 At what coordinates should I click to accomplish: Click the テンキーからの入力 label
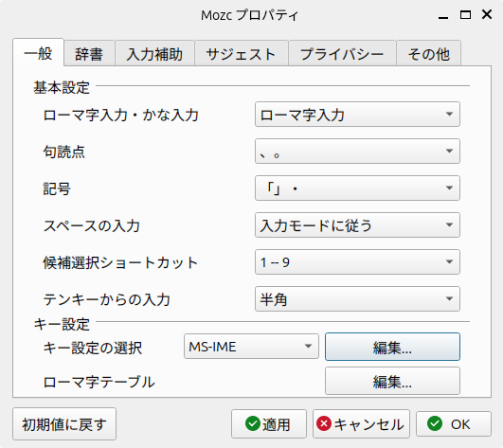click(106, 299)
